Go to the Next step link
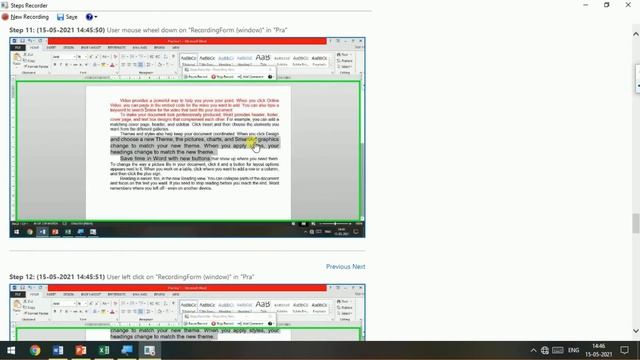The width and height of the screenshot is (640, 360). coord(358,267)
